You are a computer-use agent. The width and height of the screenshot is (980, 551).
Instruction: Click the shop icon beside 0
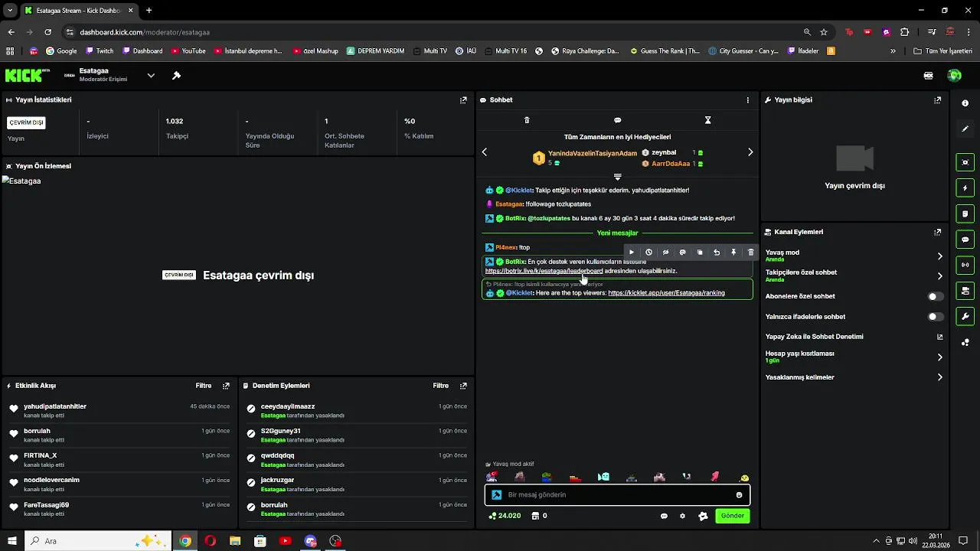click(x=536, y=516)
